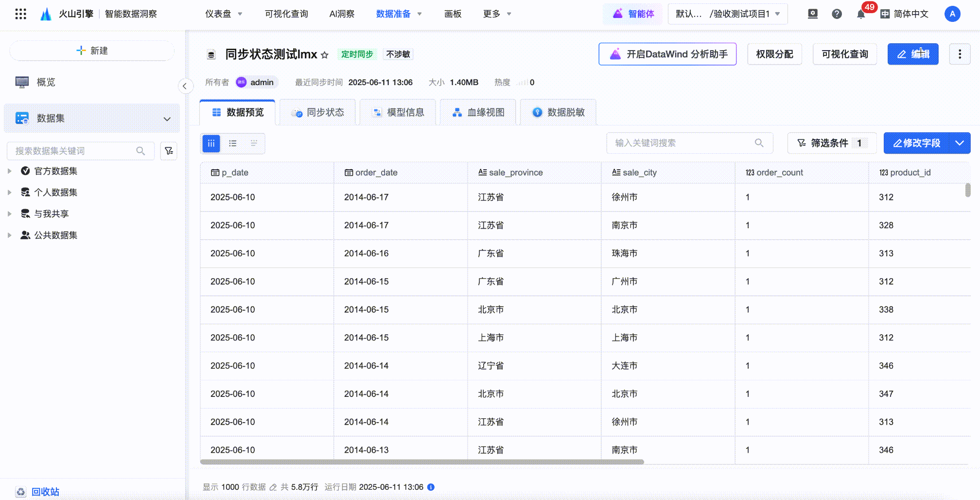The width and height of the screenshot is (980, 500).
Task: Favorite the dataset with star icon
Action: click(x=325, y=55)
